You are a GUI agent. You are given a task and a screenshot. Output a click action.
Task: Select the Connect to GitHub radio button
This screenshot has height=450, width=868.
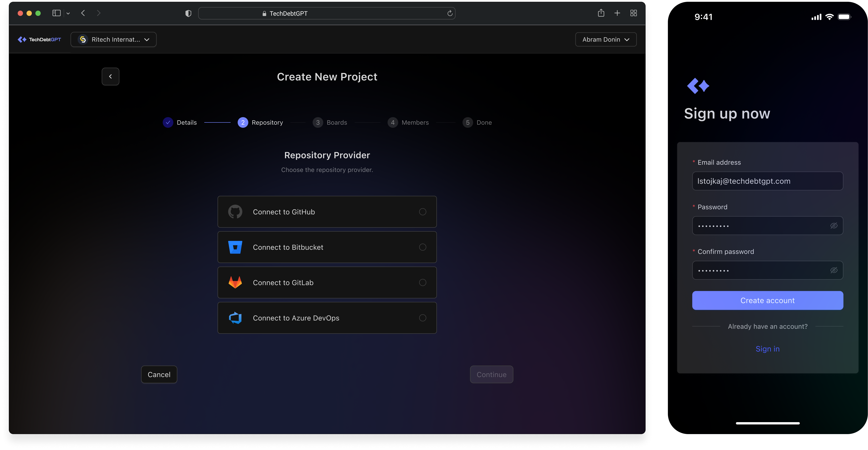[422, 212]
